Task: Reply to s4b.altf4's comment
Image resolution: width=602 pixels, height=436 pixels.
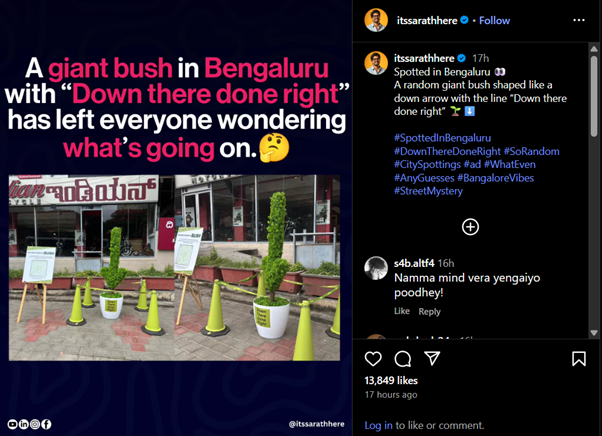Action: (429, 311)
